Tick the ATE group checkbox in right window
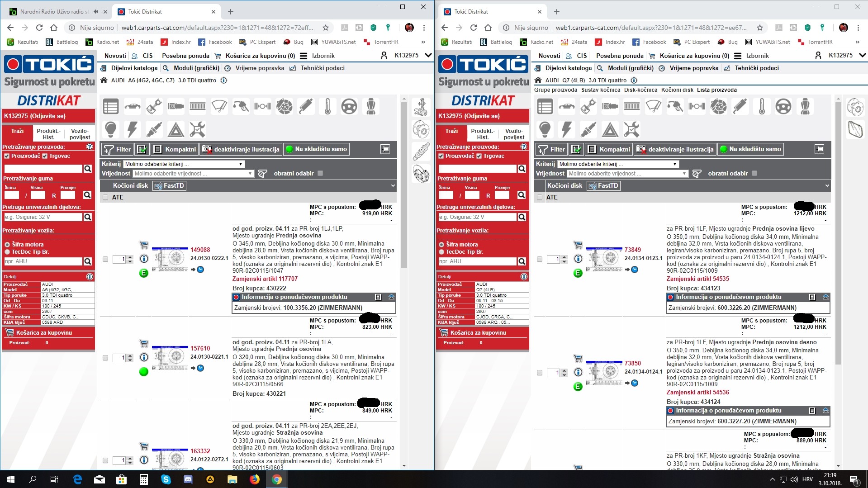The image size is (868, 488). coord(540,198)
